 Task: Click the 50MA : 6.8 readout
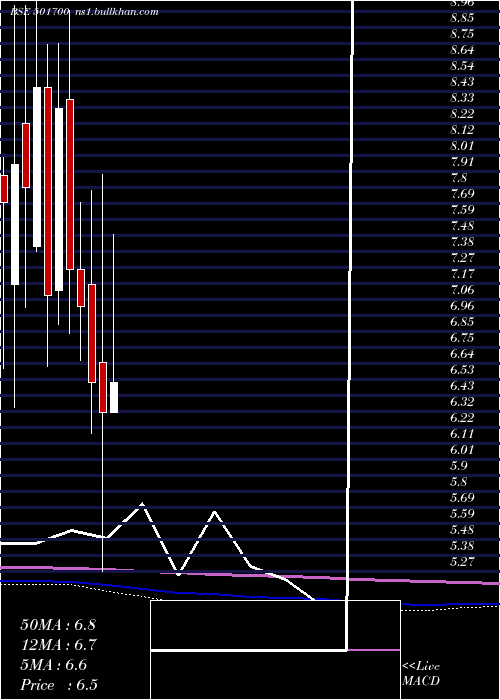tap(58, 625)
